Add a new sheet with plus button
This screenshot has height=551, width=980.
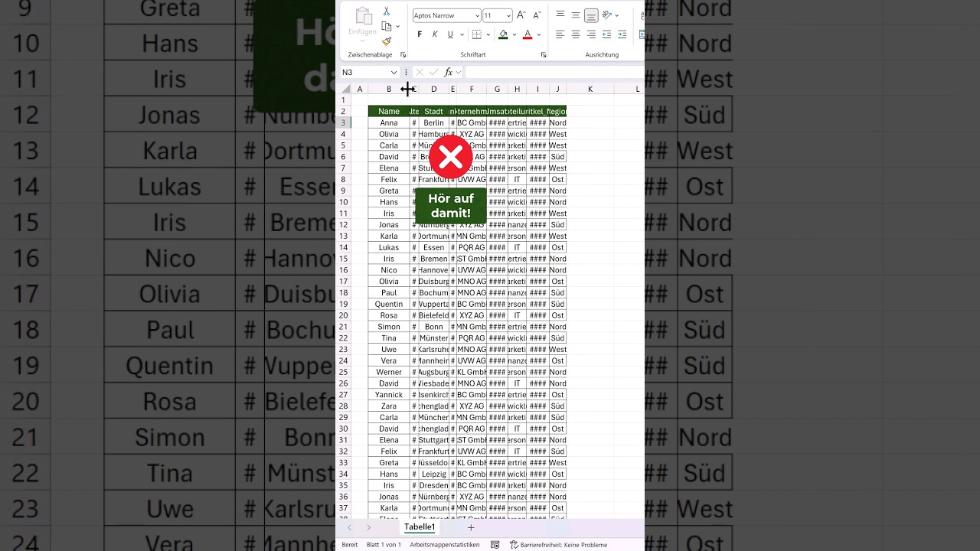point(471,527)
